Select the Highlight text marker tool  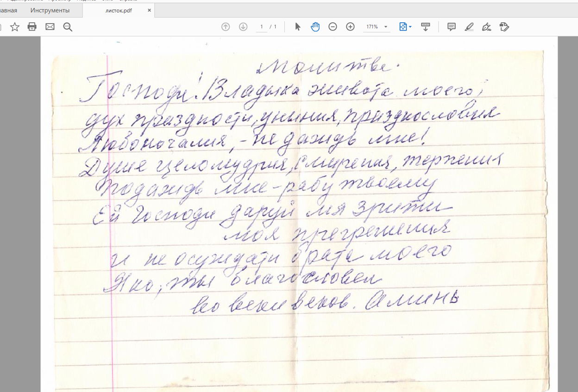click(469, 27)
